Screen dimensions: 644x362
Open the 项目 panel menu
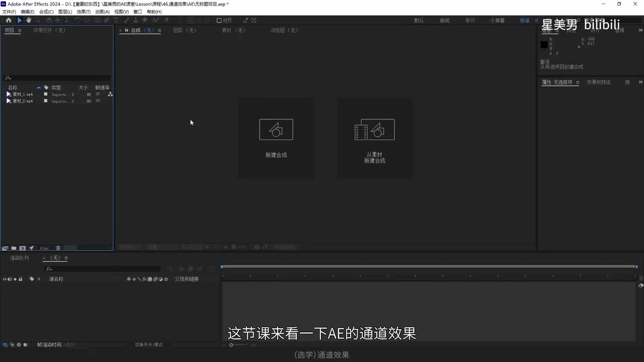click(20, 31)
